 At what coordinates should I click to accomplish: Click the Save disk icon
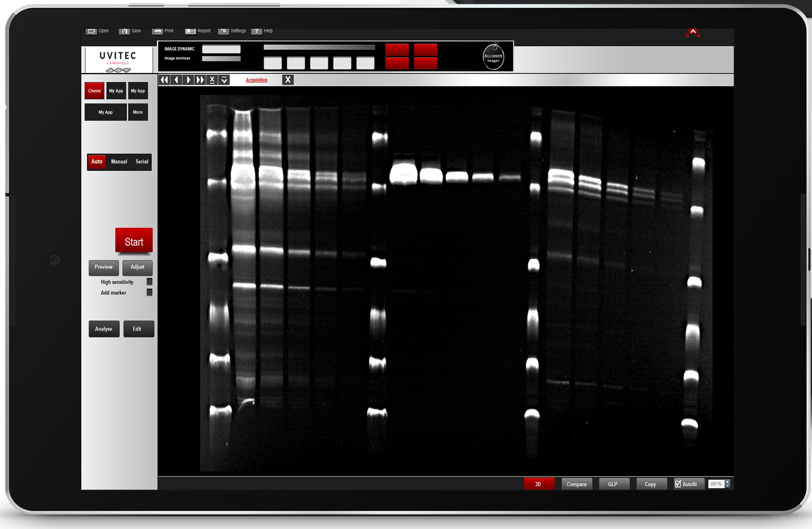(x=124, y=31)
